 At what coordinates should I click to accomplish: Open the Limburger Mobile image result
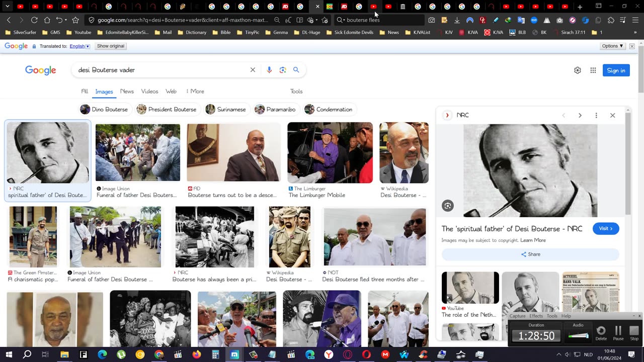pos(330,152)
